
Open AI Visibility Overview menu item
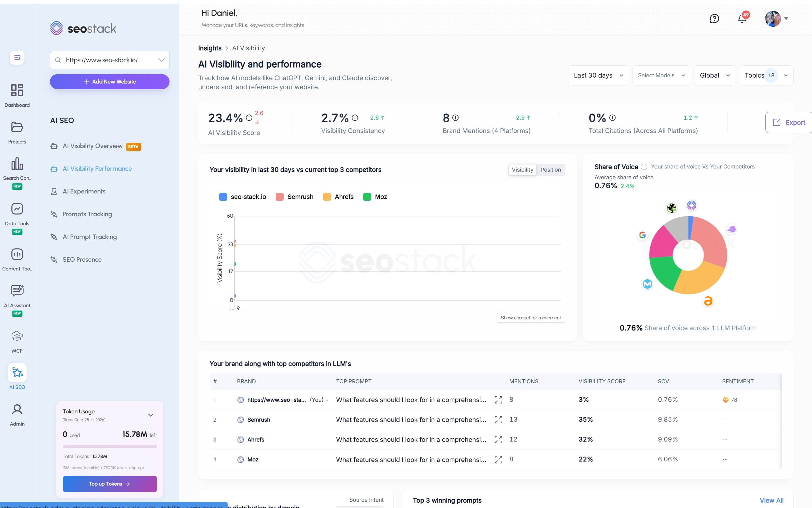95,146
